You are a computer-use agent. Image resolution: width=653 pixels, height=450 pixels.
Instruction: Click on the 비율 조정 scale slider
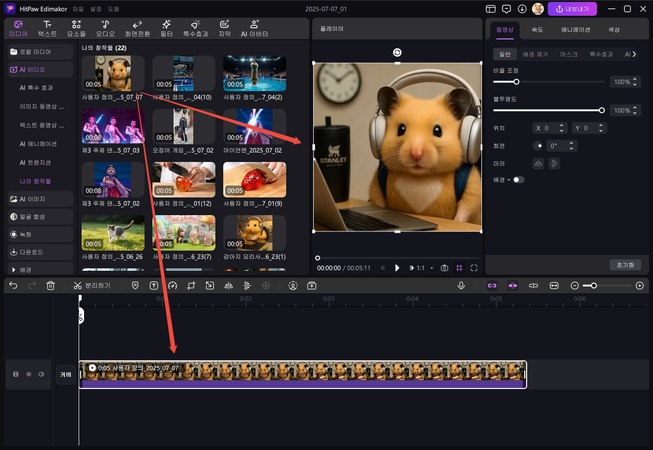(548, 82)
